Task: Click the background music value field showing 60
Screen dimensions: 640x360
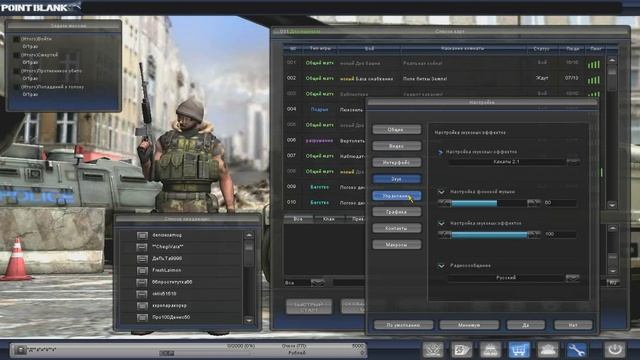Action: coord(560,203)
